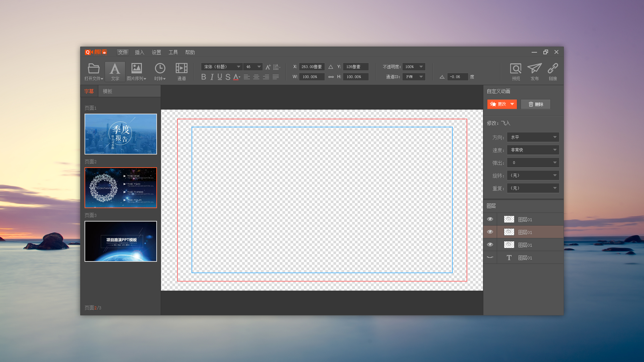The width and height of the screenshot is (644, 362).
Task: Open the font size 46 dropdown
Action: tap(253, 67)
